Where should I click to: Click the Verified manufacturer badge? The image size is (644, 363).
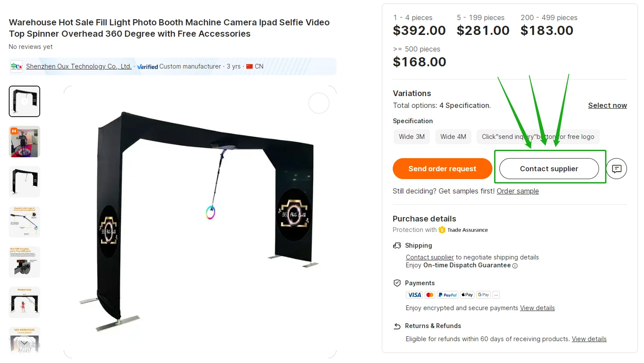click(x=147, y=66)
